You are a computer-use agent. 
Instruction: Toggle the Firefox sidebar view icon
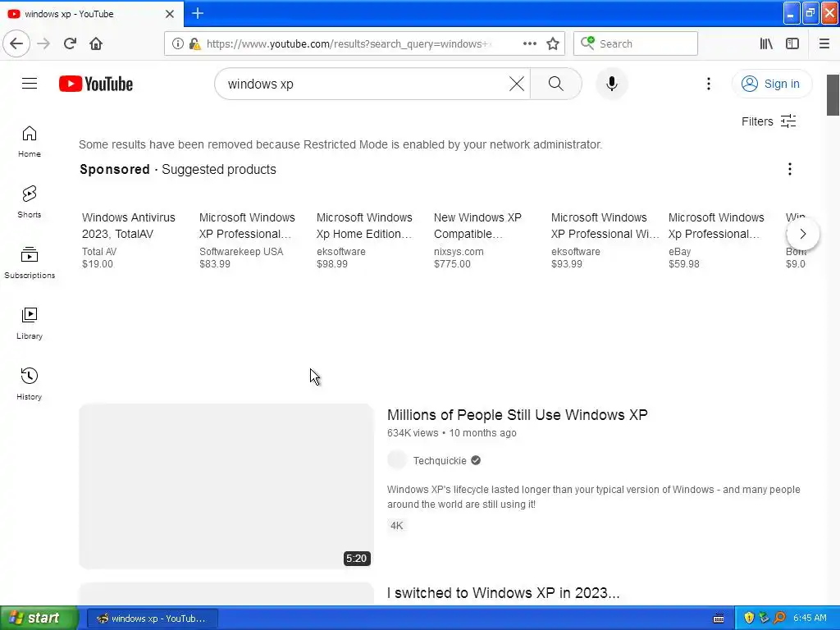pyautogui.click(x=792, y=43)
